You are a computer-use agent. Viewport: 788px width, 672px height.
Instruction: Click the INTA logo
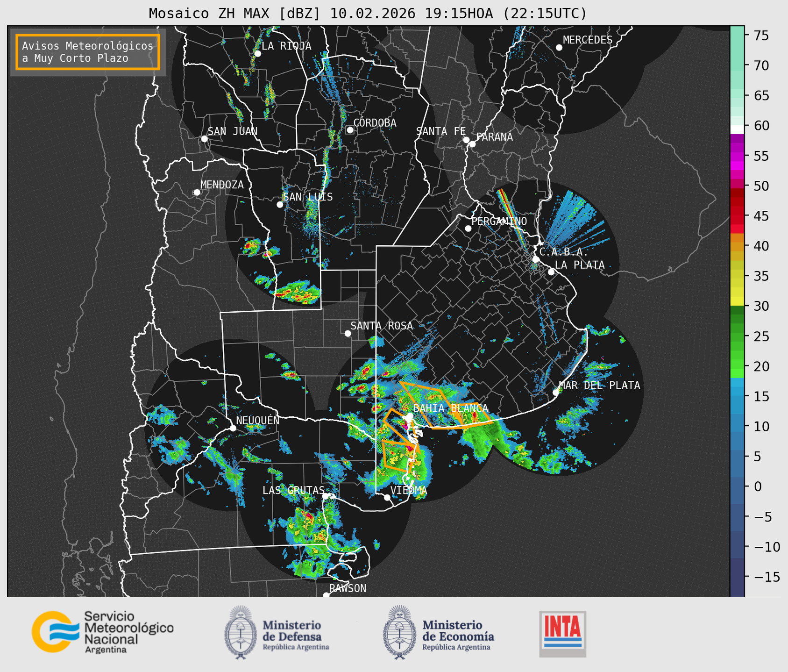click(x=562, y=634)
